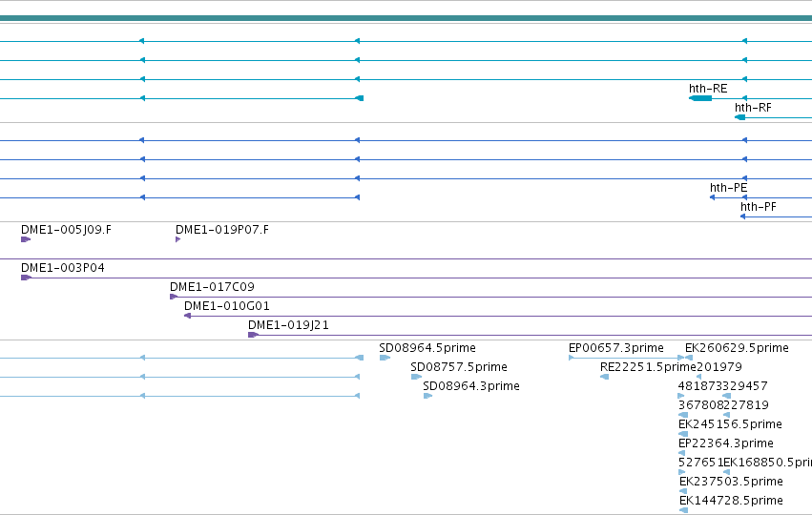Click the DME1-003P04 clone label
Image resolution: width=812 pixels, height=515 pixels.
[x=63, y=268]
